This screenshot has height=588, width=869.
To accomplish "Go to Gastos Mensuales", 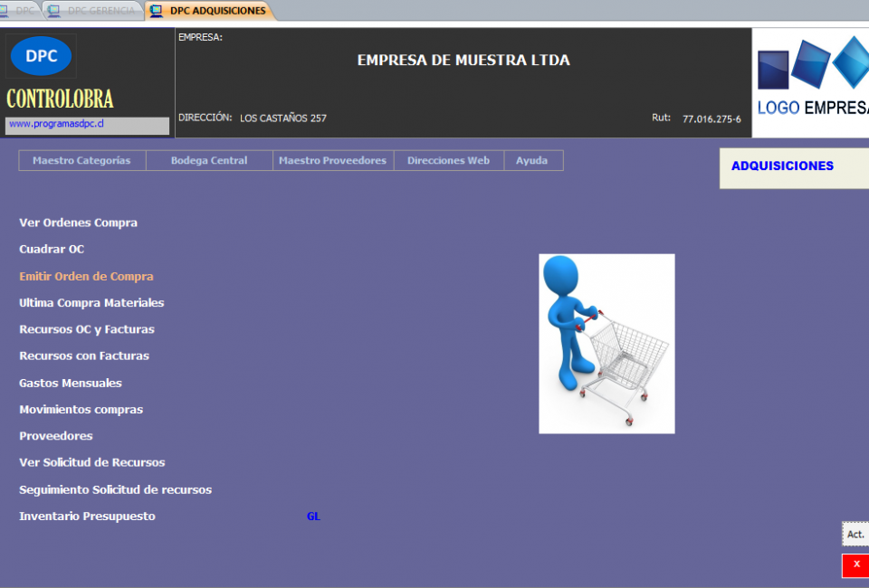I will [71, 384].
